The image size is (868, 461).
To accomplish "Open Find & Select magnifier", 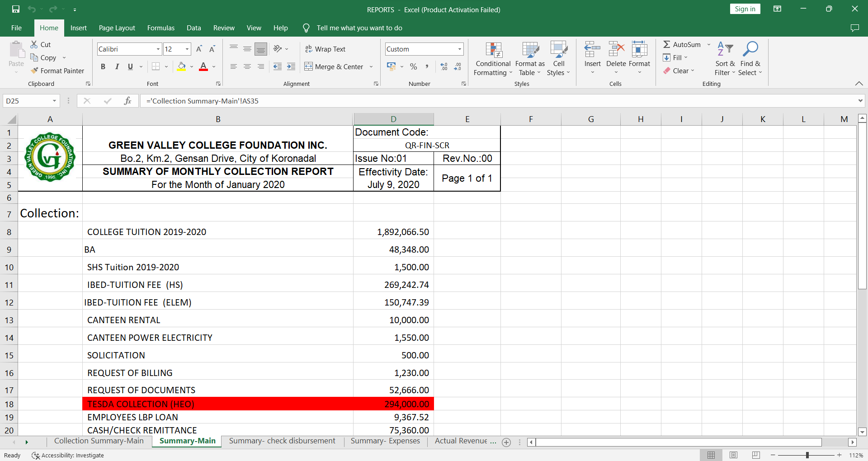I will [750, 59].
